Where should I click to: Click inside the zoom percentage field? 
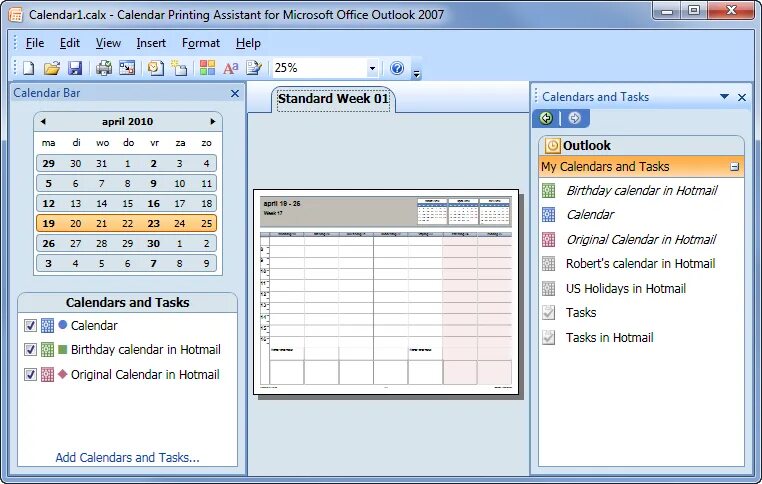[x=320, y=68]
